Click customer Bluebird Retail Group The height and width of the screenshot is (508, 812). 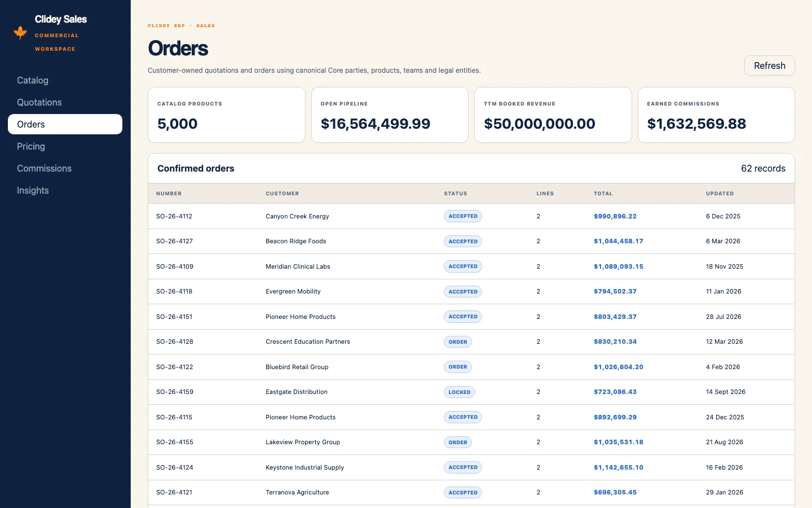[x=297, y=367]
